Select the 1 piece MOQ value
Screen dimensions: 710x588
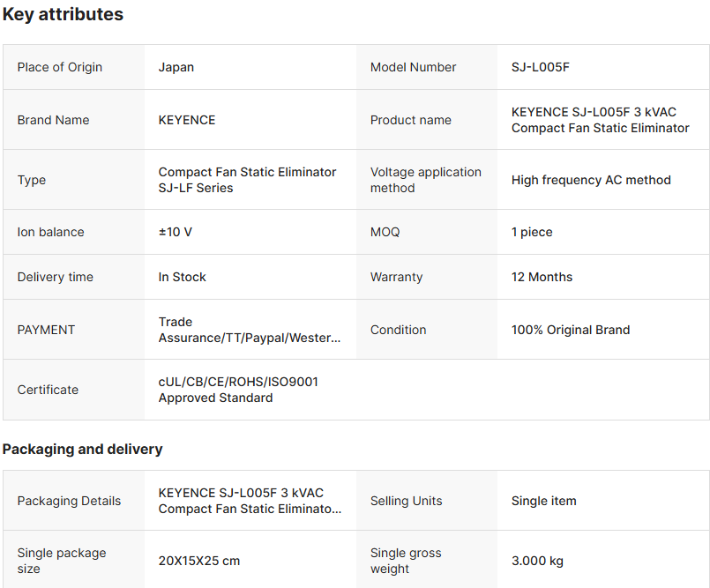click(x=532, y=232)
